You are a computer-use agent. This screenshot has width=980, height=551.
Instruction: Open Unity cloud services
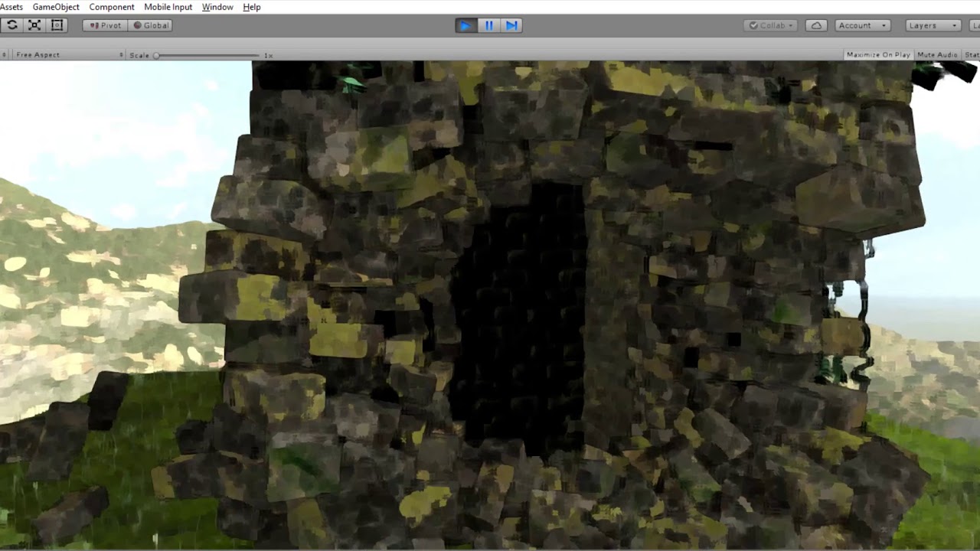[x=816, y=25]
